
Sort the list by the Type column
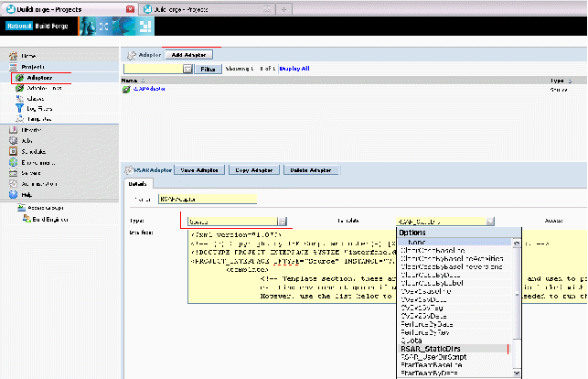(x=561, y=81)
